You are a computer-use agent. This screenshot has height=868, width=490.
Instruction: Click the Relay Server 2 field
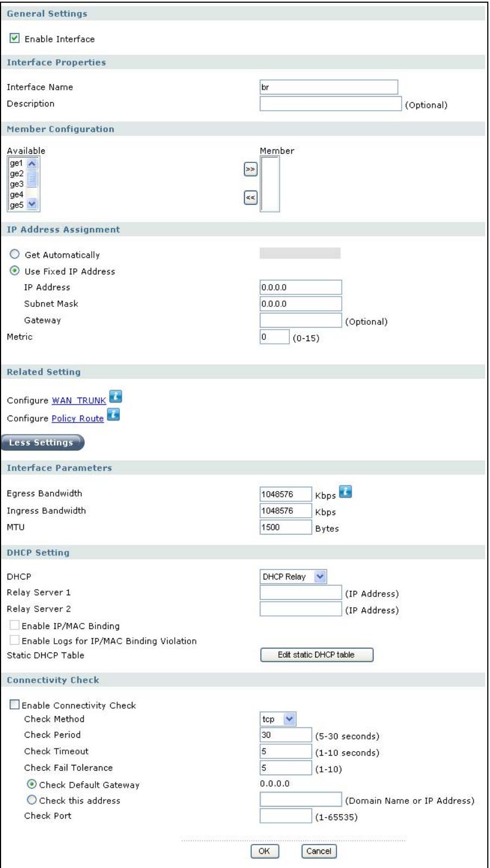(x=301, y=609)
